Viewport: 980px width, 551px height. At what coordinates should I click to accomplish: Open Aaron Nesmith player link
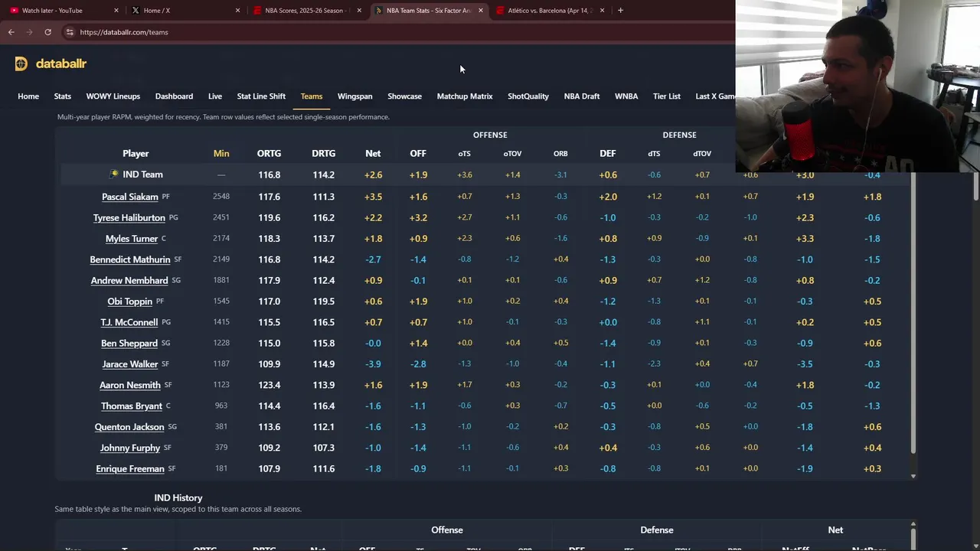(130, 385)
